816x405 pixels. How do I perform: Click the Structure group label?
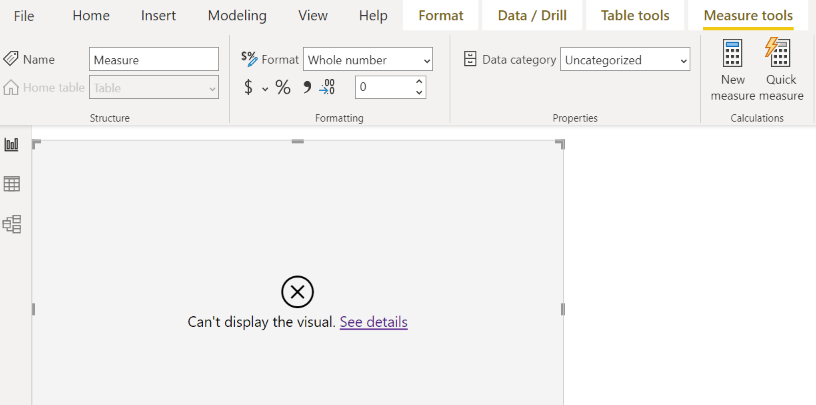[109, 118]
